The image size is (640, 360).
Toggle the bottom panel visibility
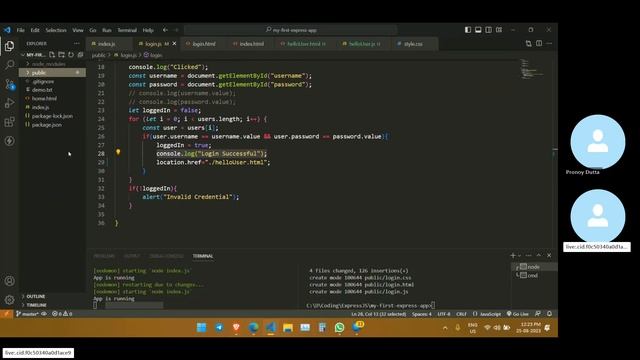[478, 30]
